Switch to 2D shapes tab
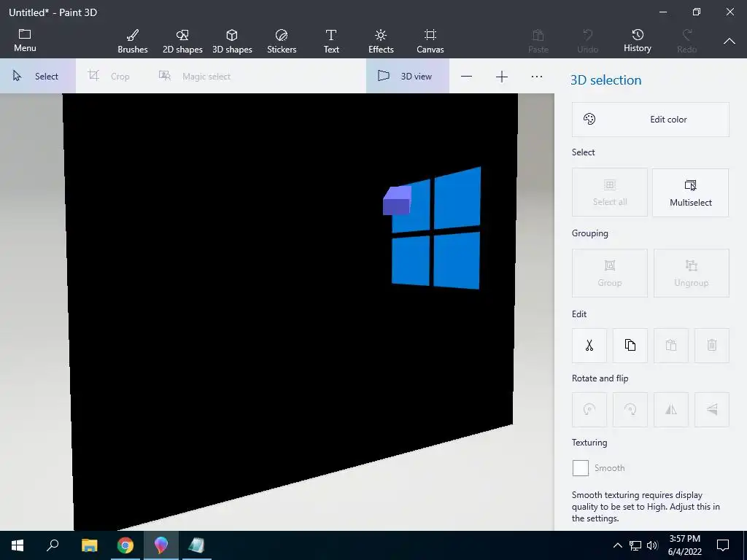Screen dimensions: 747x560 point(182,41)
